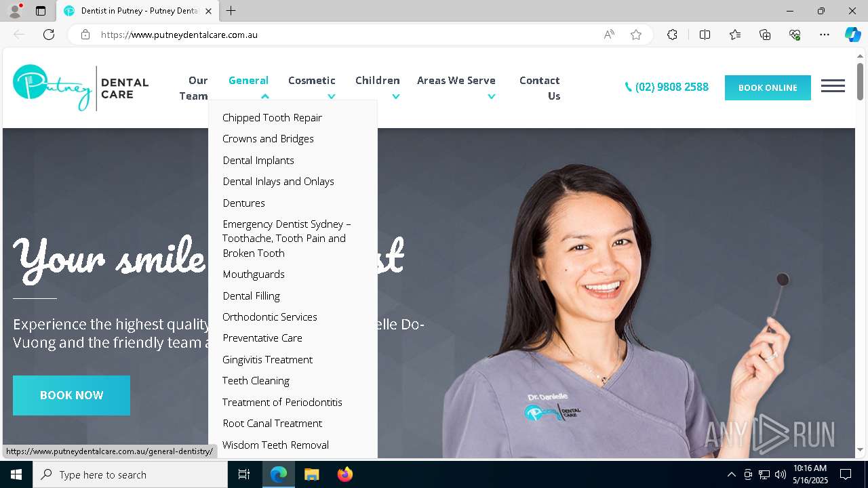Viewport: 868px width, 488px height.
Task: Open File Explorer from the taskbar
Action: (311, 474)
